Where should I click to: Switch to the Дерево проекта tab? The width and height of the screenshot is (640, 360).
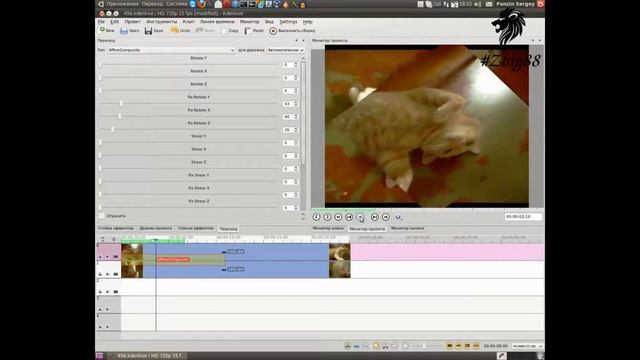(156, 228)
